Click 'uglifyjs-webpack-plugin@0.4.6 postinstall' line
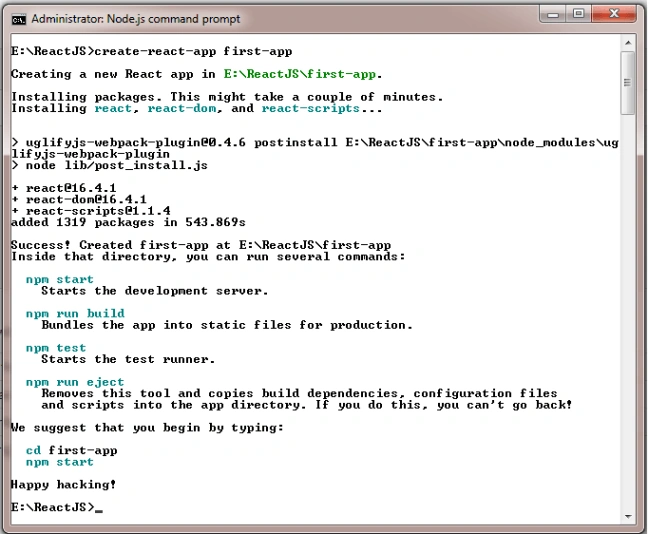The image size is (650, 534). [315, 143]
